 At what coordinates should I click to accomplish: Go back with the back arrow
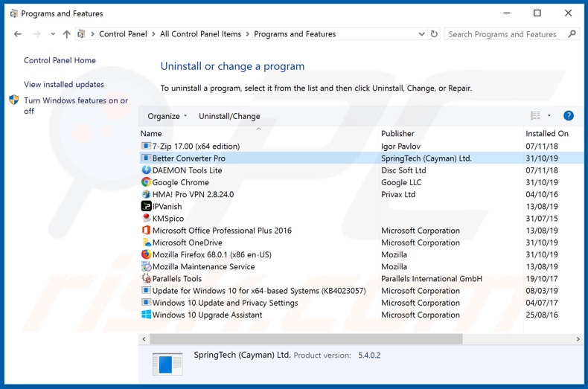click(18, 34)
